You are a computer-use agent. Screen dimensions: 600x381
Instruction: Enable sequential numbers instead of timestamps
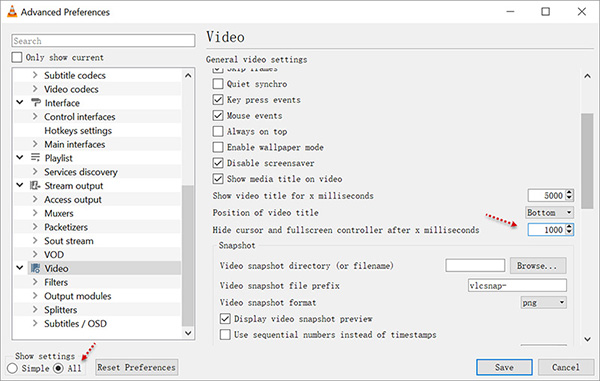[225, 335]
